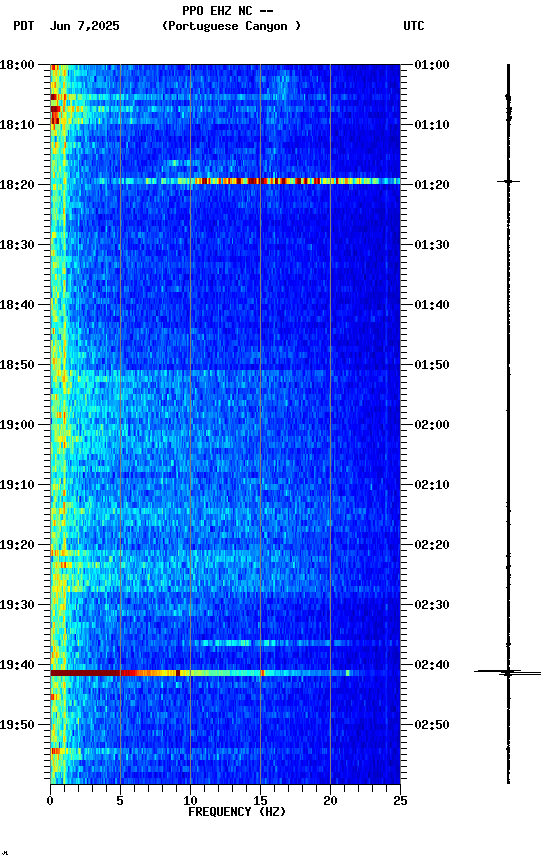
Task: Click the 01:20 UTC time label
Action: 432,185
